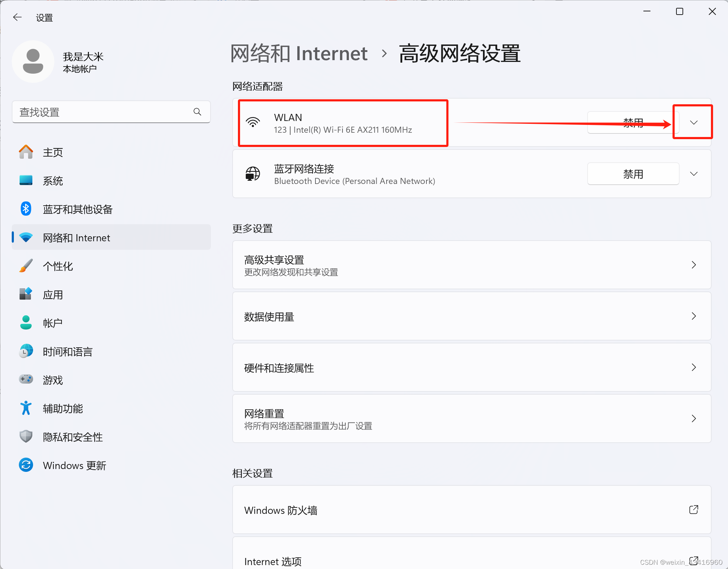Click the 隐私和安全性 shield icon
This screenshot has width=728, height=569.
tap(26, 437)
